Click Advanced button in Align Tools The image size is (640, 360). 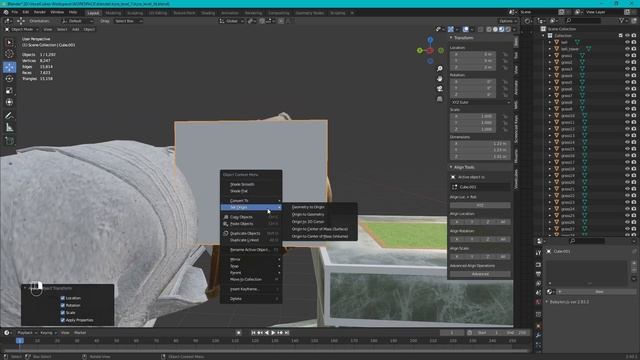[x=480, y=274]
